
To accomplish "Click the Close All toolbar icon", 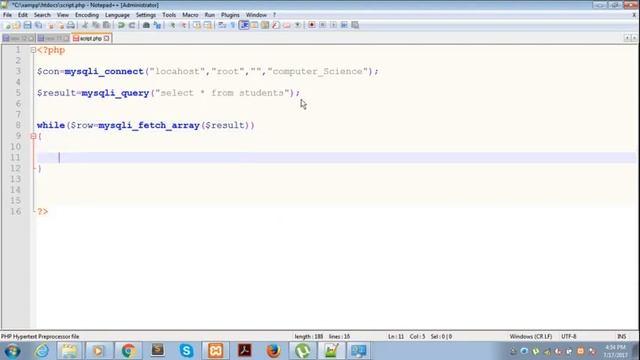I will (60, 25).
